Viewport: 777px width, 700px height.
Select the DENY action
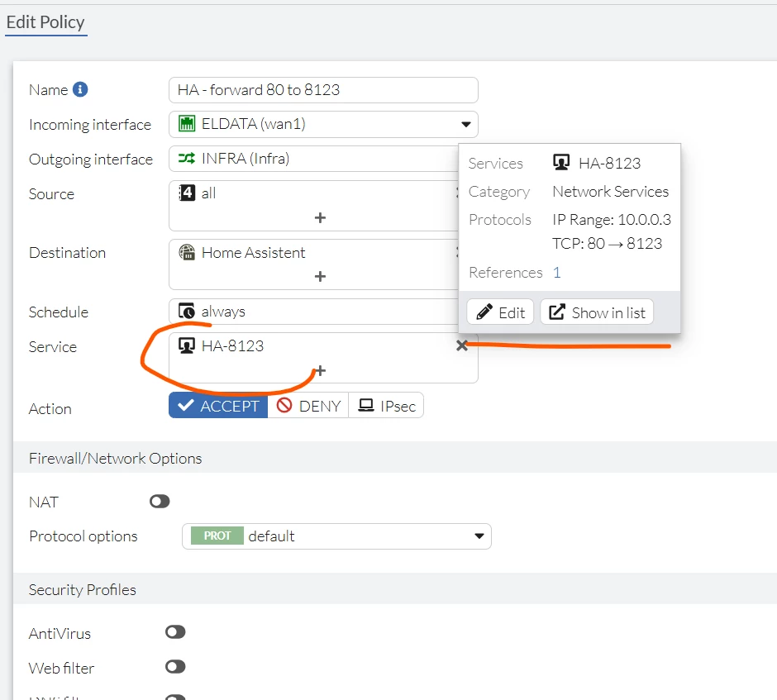point(308,406)
